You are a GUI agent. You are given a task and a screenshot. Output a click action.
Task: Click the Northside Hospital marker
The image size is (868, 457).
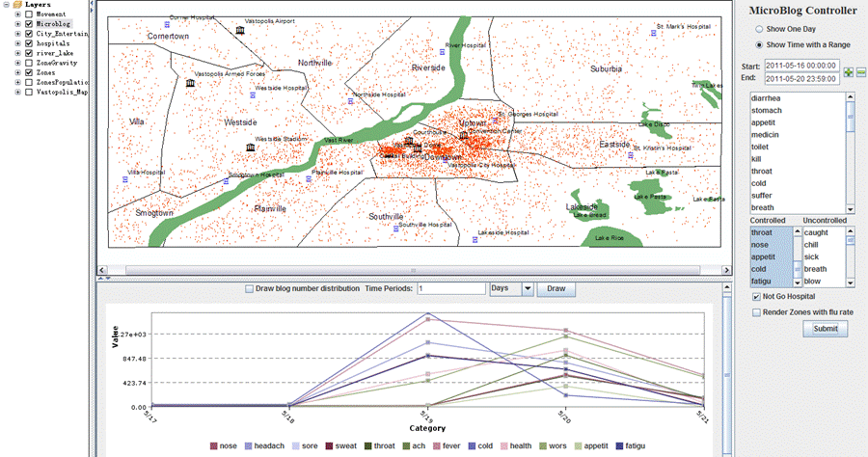tap(350, 101)
